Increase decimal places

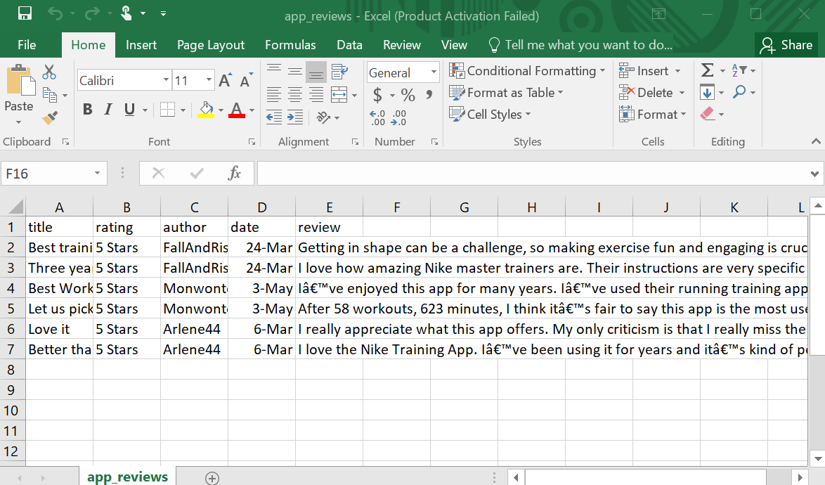[377, 117]
